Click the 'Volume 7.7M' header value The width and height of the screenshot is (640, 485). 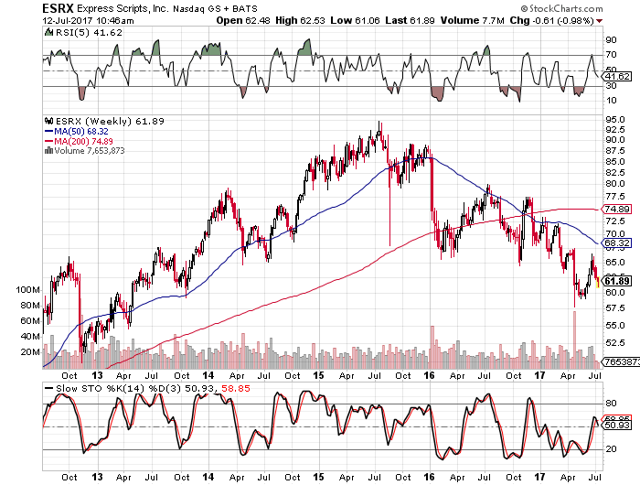coord(472,20)
